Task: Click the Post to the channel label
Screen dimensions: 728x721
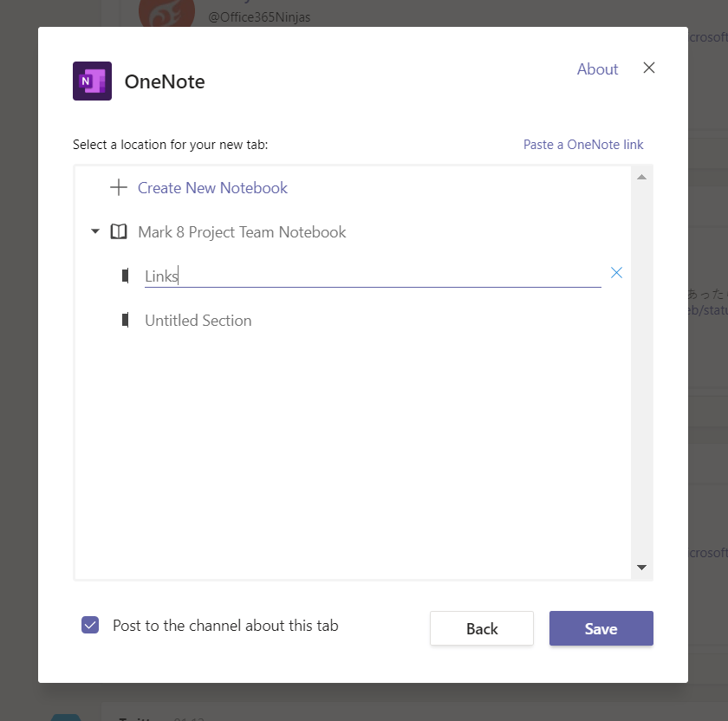Action: 225,626
